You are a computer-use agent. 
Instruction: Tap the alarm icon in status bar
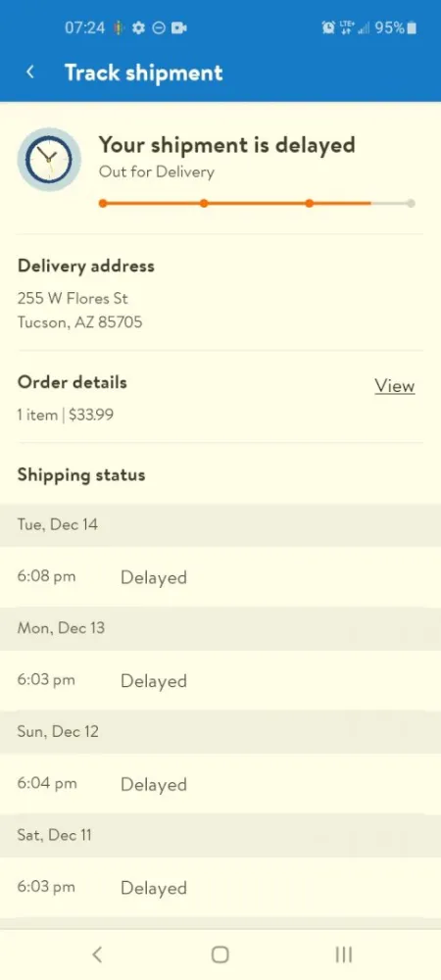[x=328, y=27]
